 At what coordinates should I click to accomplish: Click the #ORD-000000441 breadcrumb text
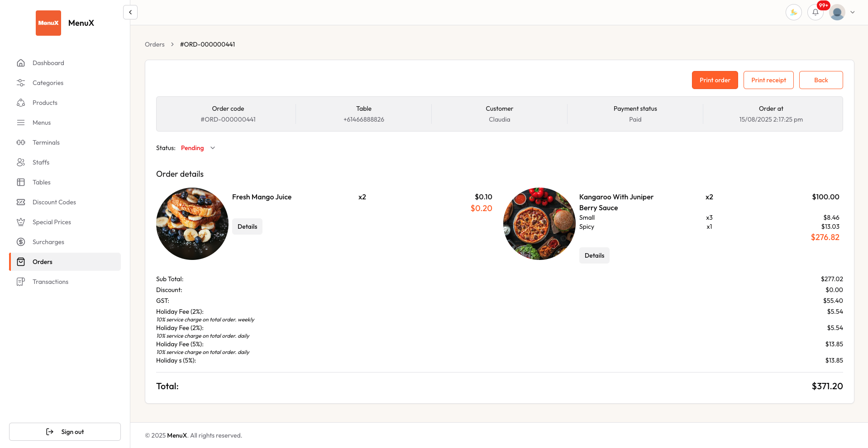[x=207, y=44]
